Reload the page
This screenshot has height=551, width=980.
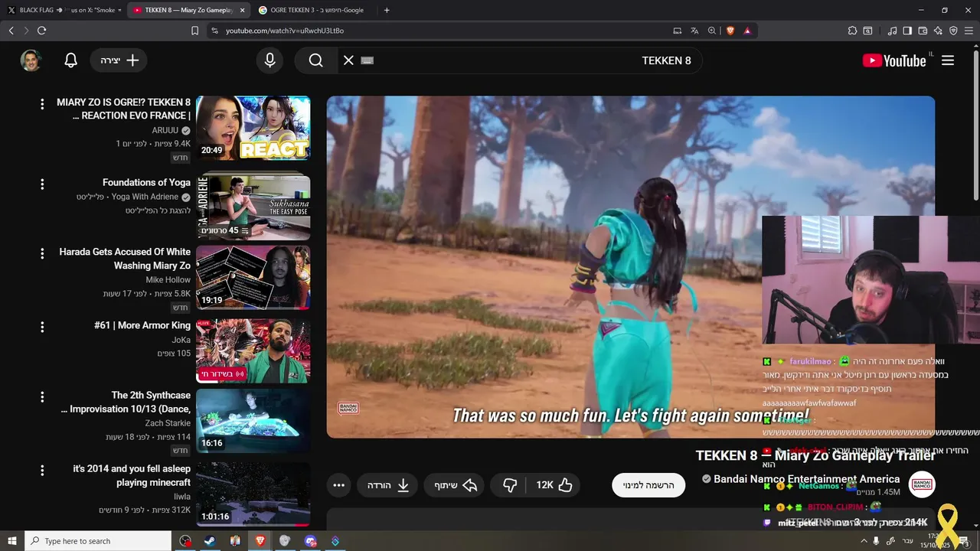click(x=41, y=31)
